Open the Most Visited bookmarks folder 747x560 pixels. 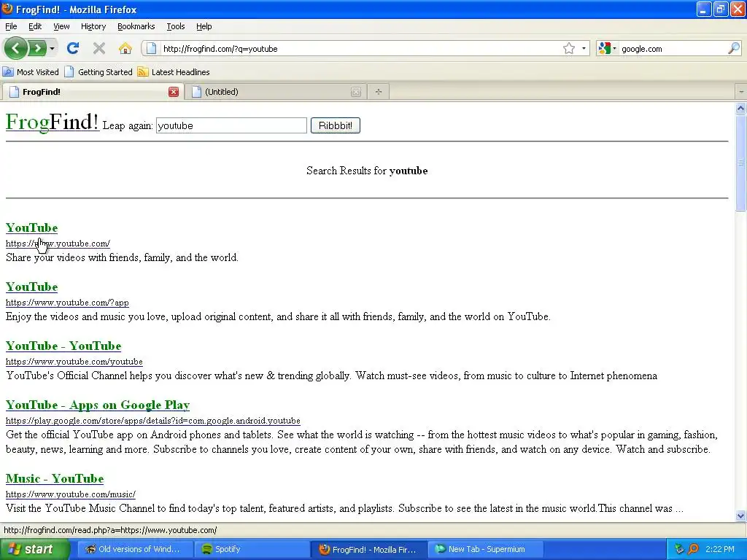(31, 72)
